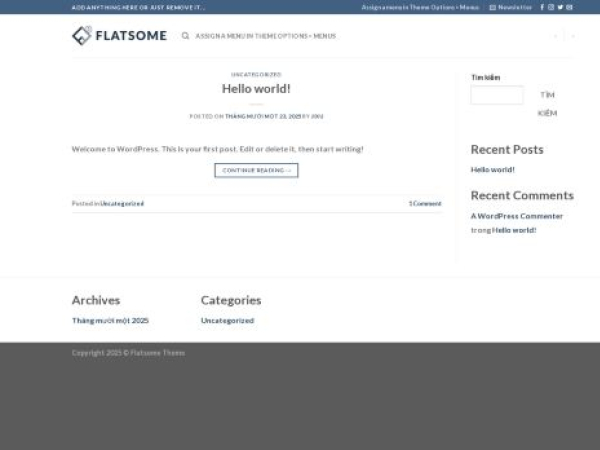Screen dimensions: 600x450
Task: Open the Hello world! post title
Action: tap(256, 89)
